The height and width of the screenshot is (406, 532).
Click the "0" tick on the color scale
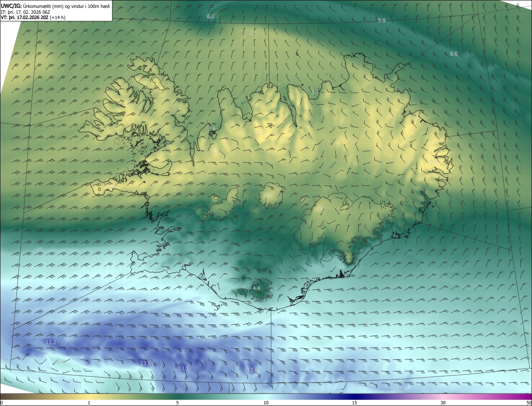(x=2, y=403)
